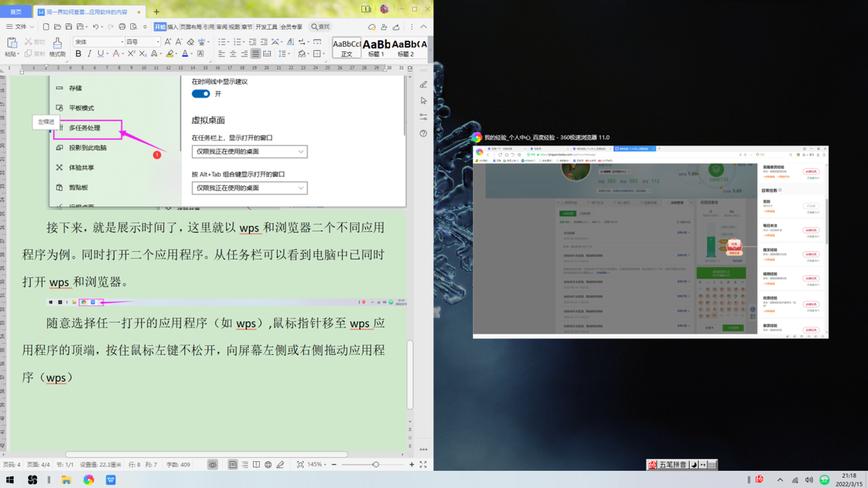The width and height of the screenshot is (868, 488).
Task: Open the 引用 ribbon tab
Action: coord(208,26)
